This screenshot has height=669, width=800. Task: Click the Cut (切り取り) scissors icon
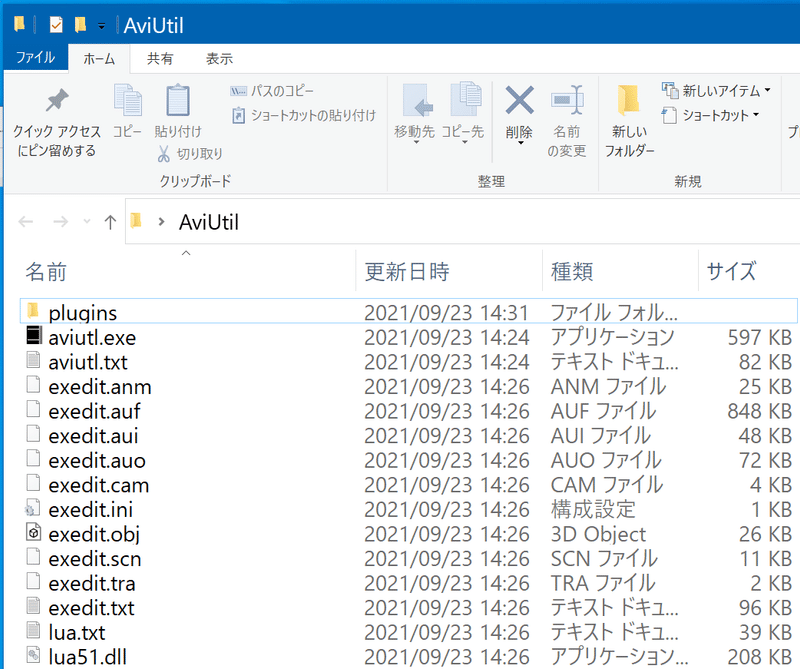(x=163, y=154)
